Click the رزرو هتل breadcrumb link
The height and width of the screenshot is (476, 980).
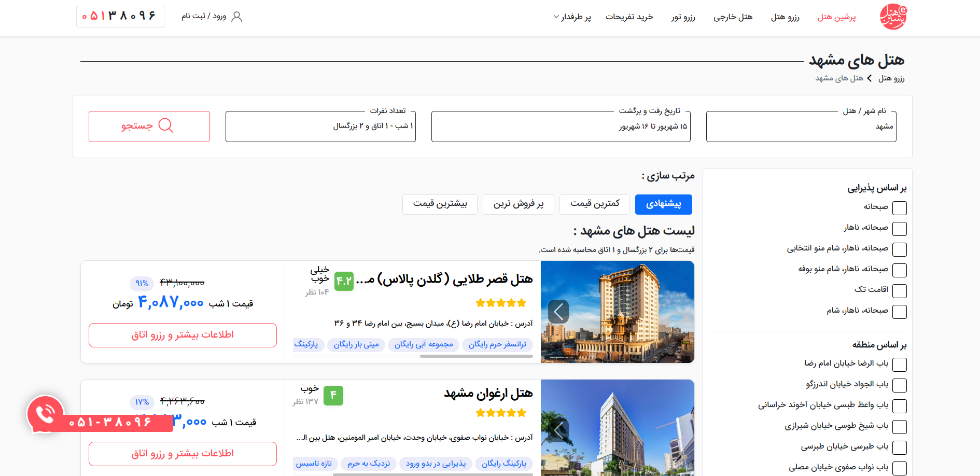[x=891, y=78]
